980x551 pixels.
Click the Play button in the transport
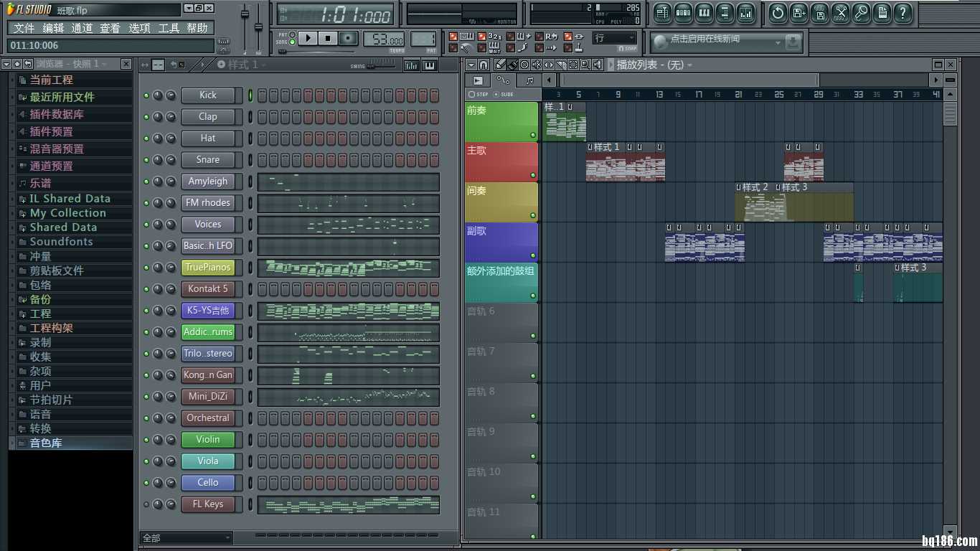[x=308, y=38]
